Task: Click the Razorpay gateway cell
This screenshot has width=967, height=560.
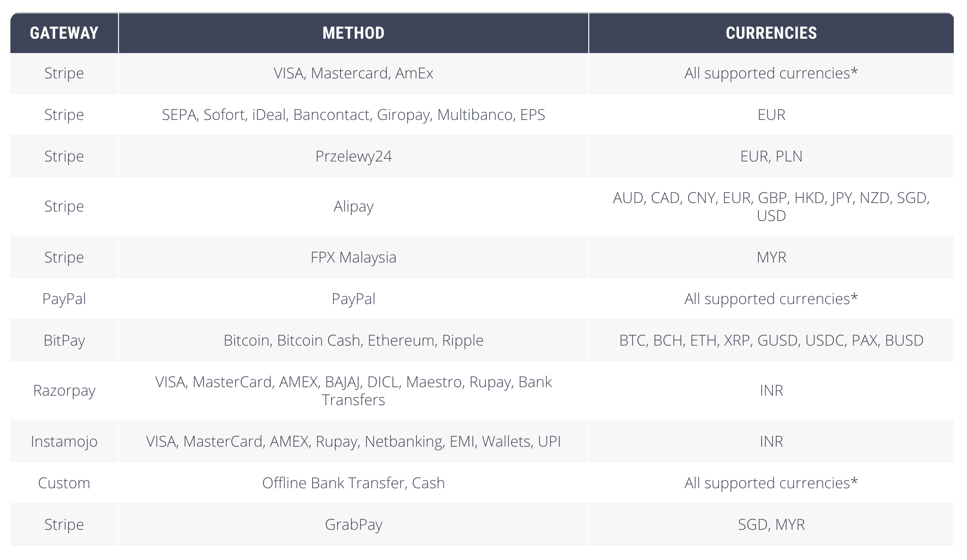Action: click(64, 390)
